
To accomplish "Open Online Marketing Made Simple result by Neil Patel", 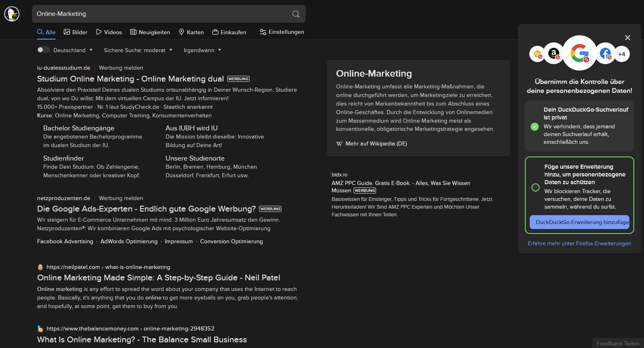I will click(x=159, y=278).
